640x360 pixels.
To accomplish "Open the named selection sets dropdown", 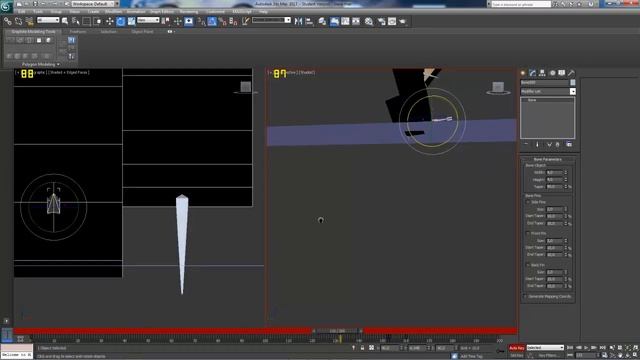I will point(271,20).
